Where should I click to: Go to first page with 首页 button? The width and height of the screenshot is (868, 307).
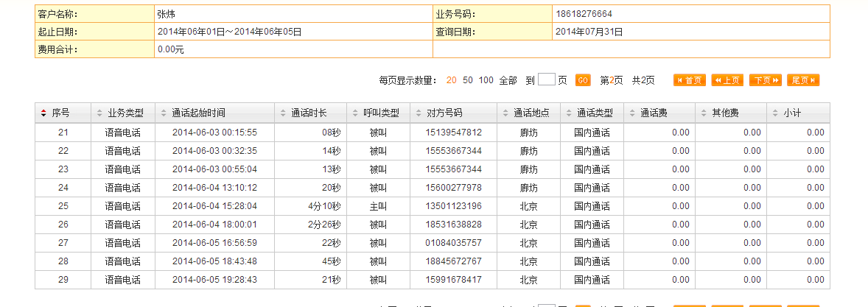click(x=689, y=80)
